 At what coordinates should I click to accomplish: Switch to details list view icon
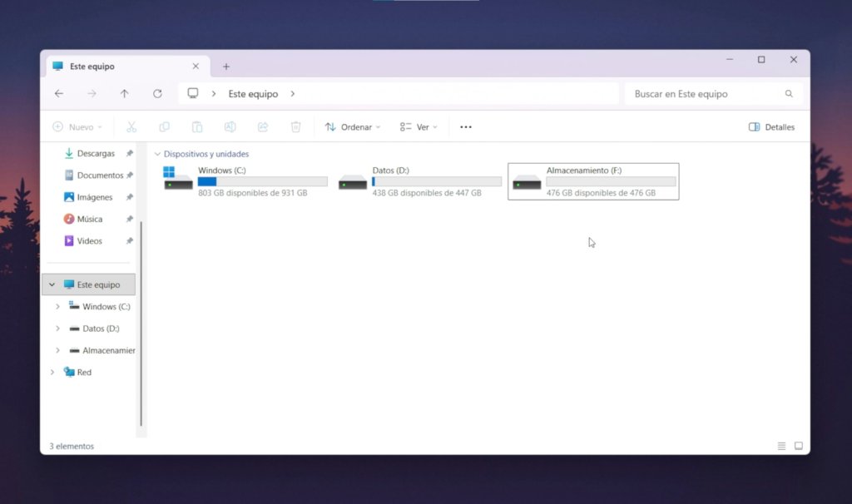[781, 446]
